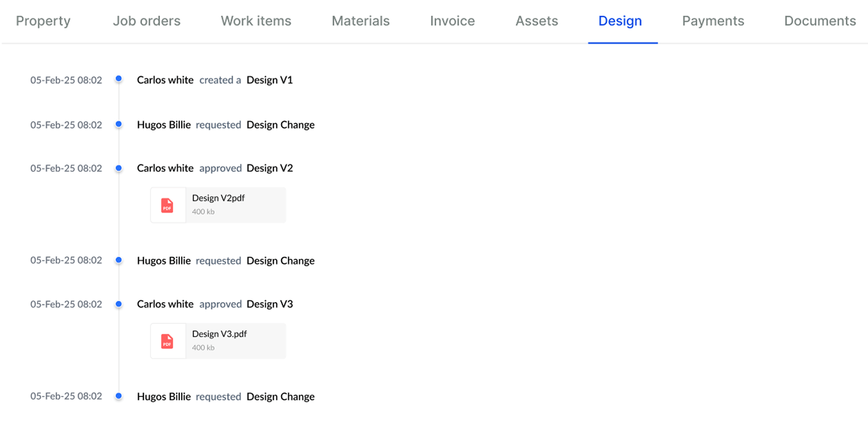Open the Work items tab
This screenshot has height=434, width=868.
pos(255,20)
